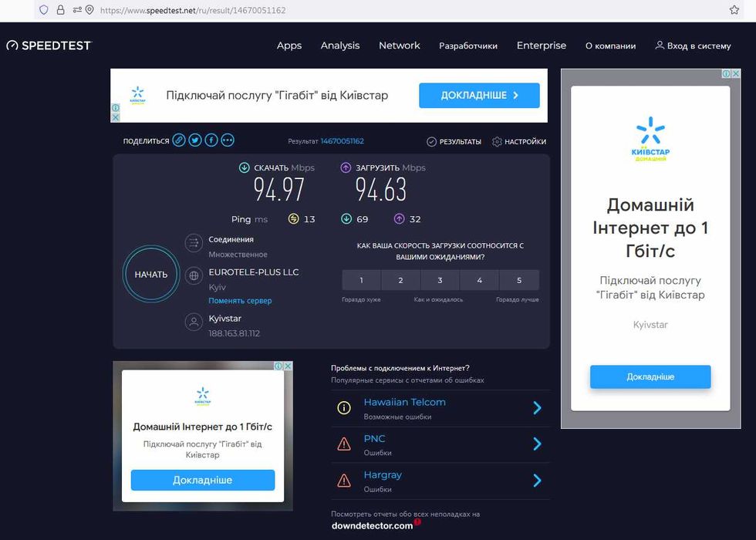756x540 pixels.
Task: Click the connections mode icon
Action: [x=194, y=242]
